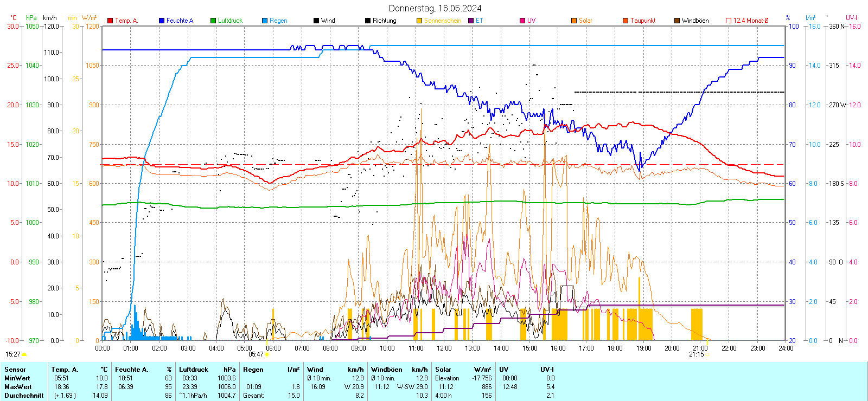The width and height of the screenshot is (868, 401).
Task: Click the orange Solar legend square
Action: (x=574, y=21)
